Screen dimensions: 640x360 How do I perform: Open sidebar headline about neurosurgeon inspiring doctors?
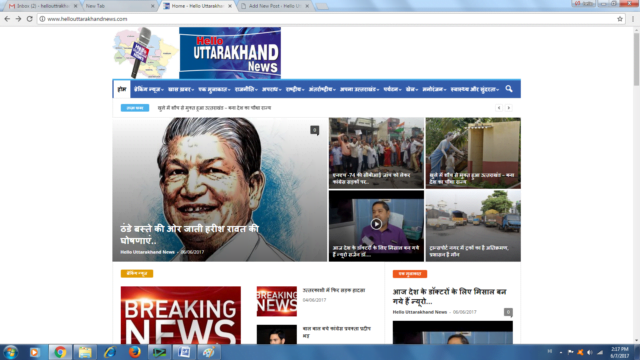point(449,297)
